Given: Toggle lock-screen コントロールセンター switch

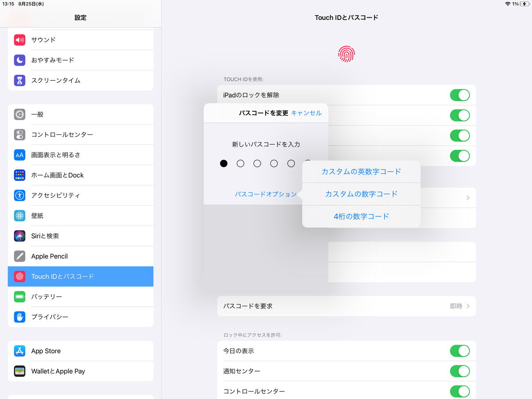Looking at the screenshot, I should pyautogui.click(x=460, y=391).
